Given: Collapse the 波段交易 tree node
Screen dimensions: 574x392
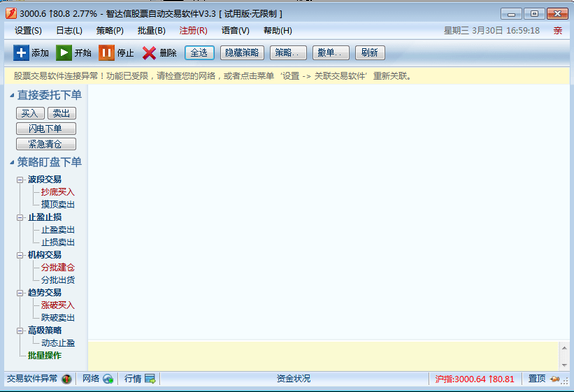Looking at the screenshot, I should coord(21,180).
